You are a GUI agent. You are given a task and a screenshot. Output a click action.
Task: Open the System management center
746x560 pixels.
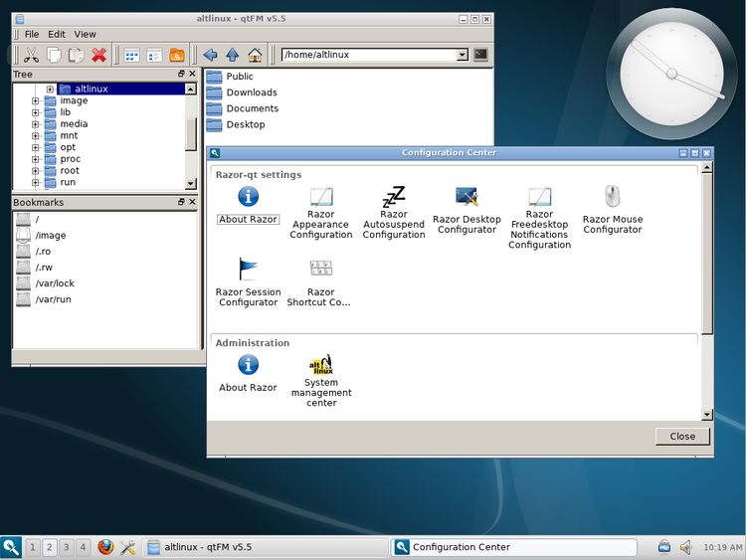click(321, 380)
